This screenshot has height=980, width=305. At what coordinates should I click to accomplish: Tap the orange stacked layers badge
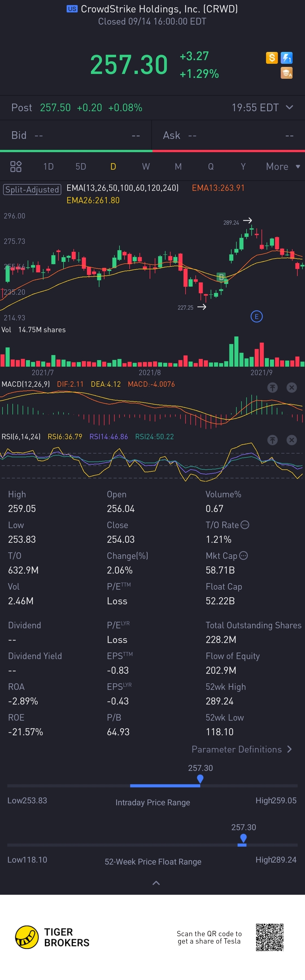286,73
